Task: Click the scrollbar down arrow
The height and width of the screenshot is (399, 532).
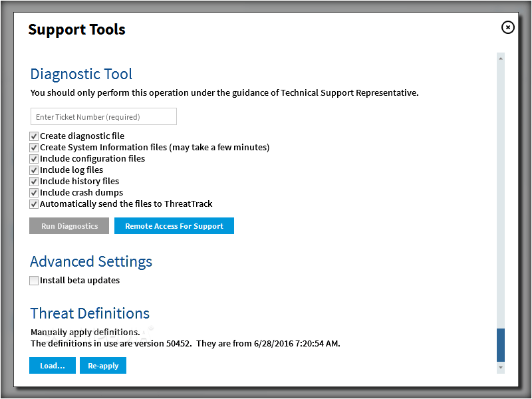Action: 501,367
